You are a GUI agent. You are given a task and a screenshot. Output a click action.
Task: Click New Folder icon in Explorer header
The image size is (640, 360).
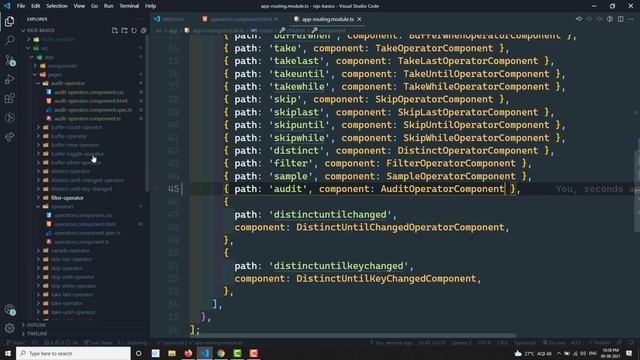point(124,30)
